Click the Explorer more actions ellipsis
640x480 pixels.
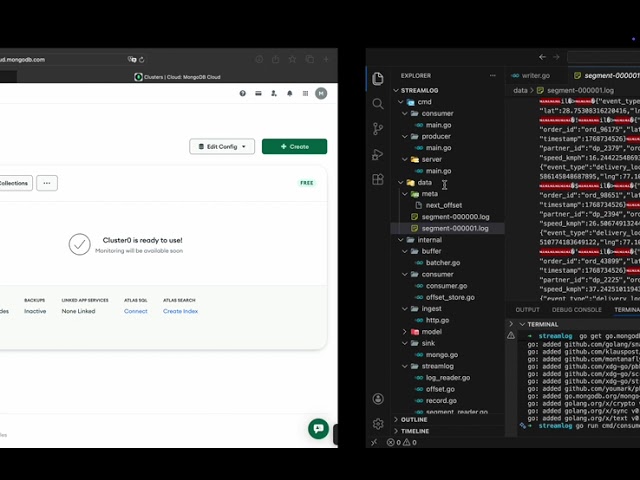493,76
